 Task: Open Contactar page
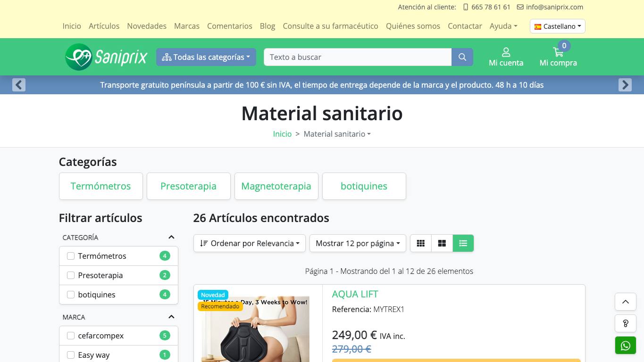(465, 26)
